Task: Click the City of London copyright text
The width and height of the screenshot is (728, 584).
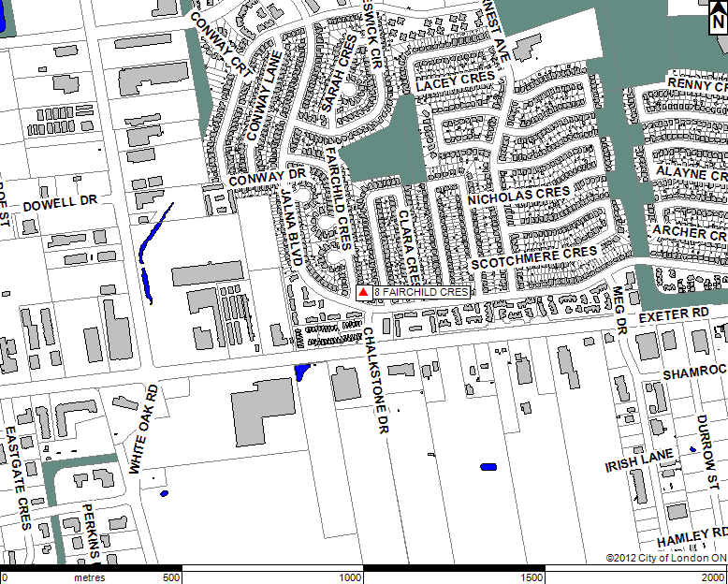Action: pos(664,558)
